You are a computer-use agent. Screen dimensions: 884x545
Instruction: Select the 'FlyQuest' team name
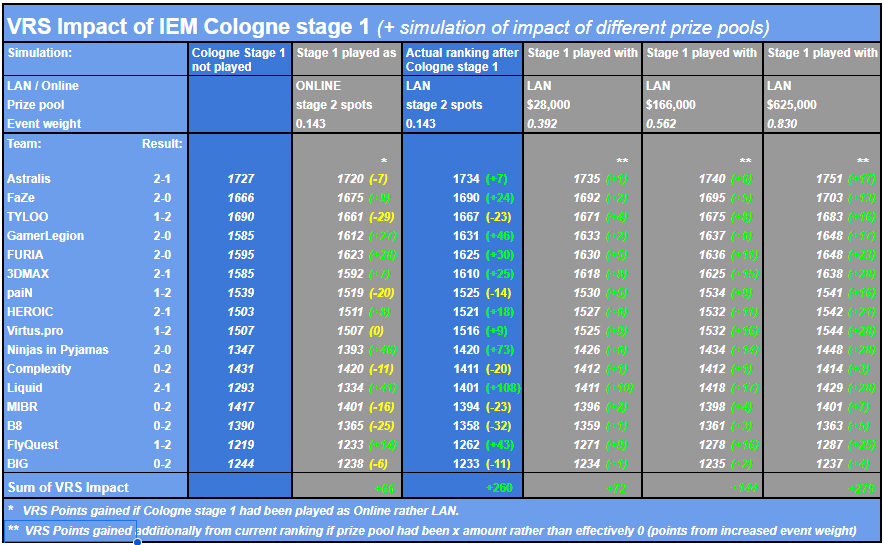32,445
